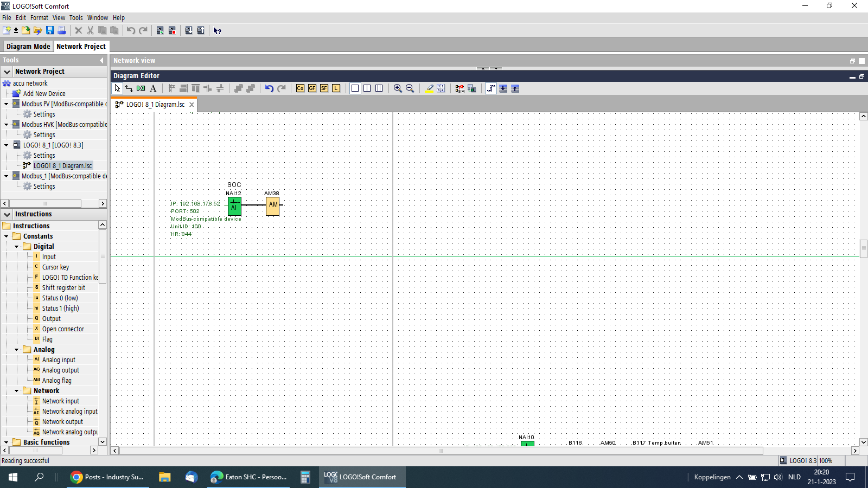Collapse the Modbus HVK device node
The image size is (868, 488).
[x=7, y=125]
